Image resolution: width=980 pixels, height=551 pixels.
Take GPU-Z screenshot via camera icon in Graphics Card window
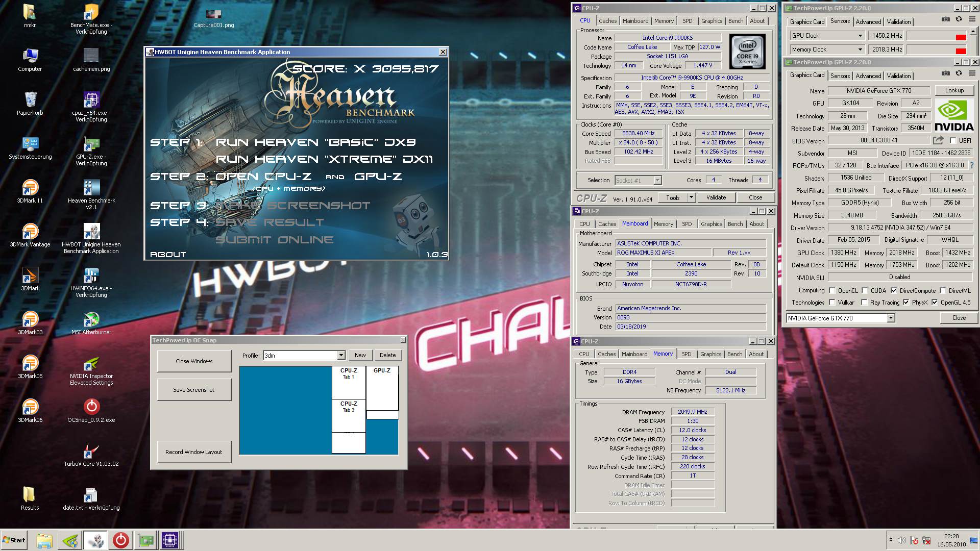click(x=946, y=73)
